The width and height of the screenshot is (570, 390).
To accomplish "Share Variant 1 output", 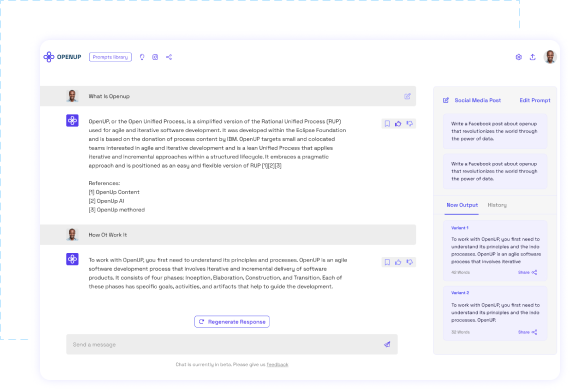I will pyautogui.click(x=527, y=272).
